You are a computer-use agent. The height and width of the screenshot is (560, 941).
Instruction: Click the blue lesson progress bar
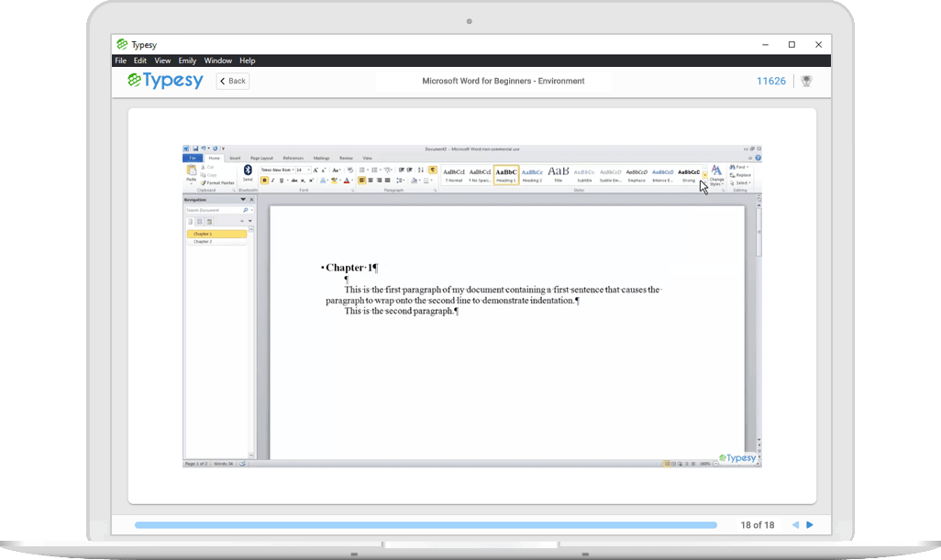tap(426, 525)
